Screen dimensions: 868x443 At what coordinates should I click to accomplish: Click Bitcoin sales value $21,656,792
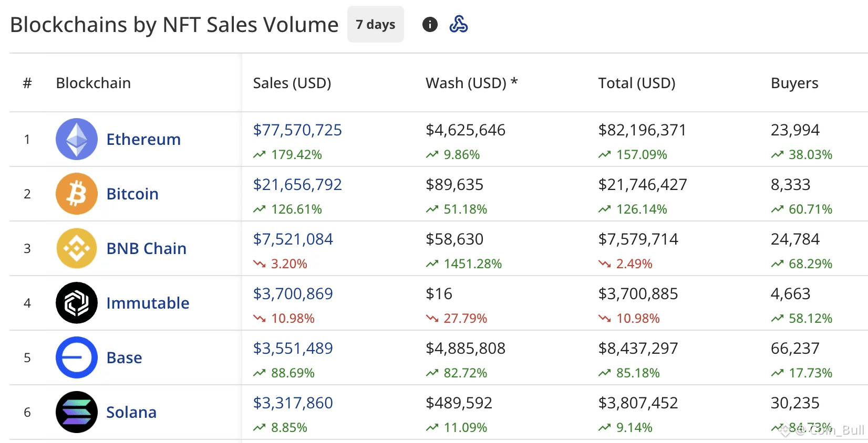tap(297, 184)
